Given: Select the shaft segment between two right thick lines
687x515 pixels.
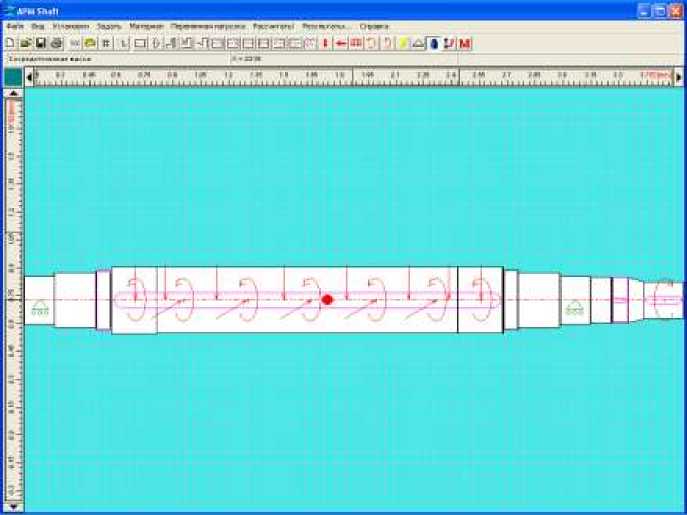Looking at the screenshot, I should (480, 300).
